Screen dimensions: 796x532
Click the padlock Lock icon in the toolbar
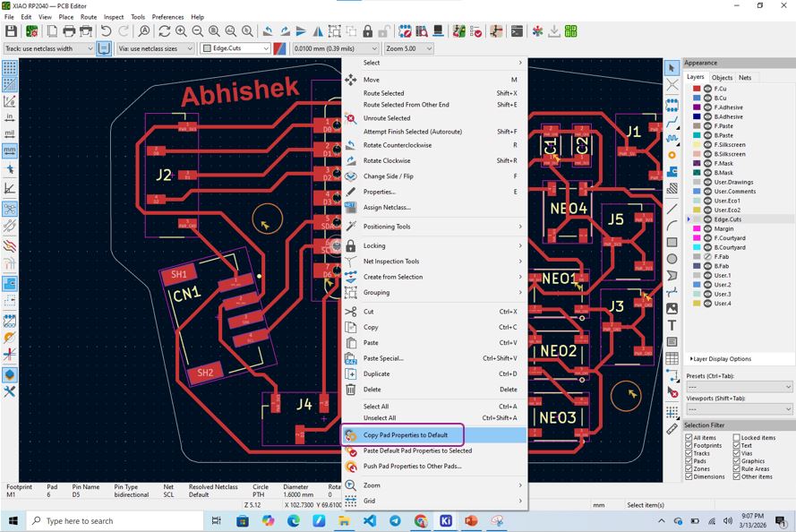(367, 31)
